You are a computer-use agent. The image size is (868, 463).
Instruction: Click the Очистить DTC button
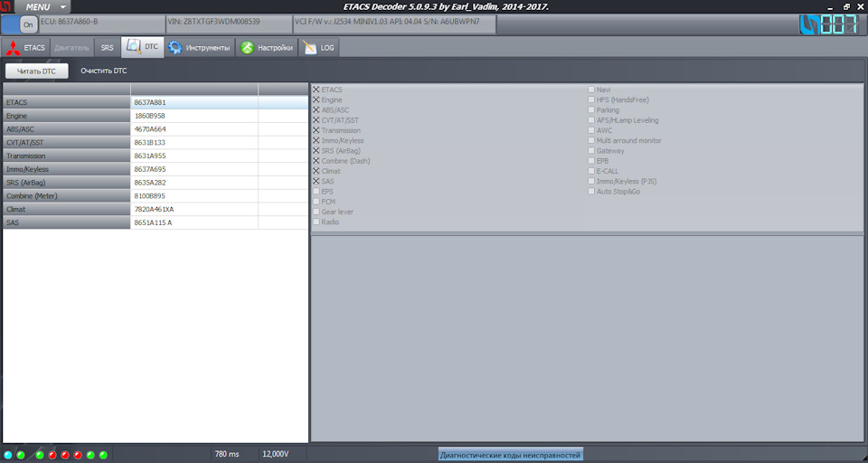103,71
